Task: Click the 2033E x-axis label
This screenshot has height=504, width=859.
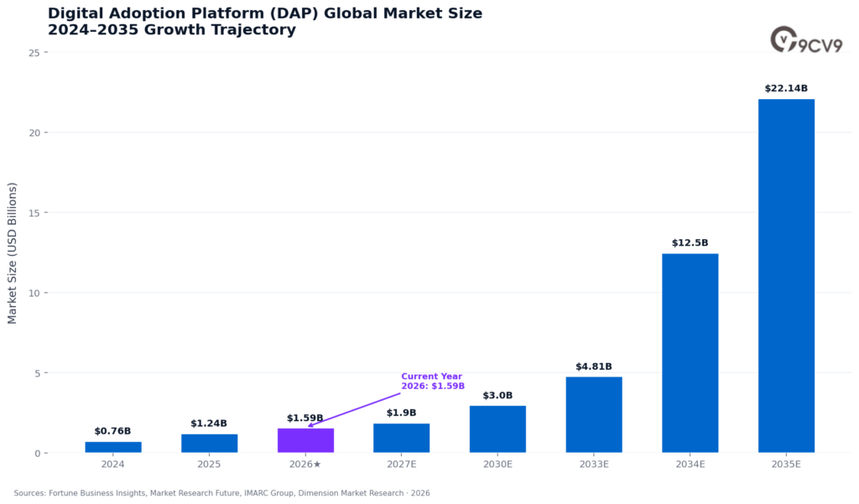Action: 594,465
